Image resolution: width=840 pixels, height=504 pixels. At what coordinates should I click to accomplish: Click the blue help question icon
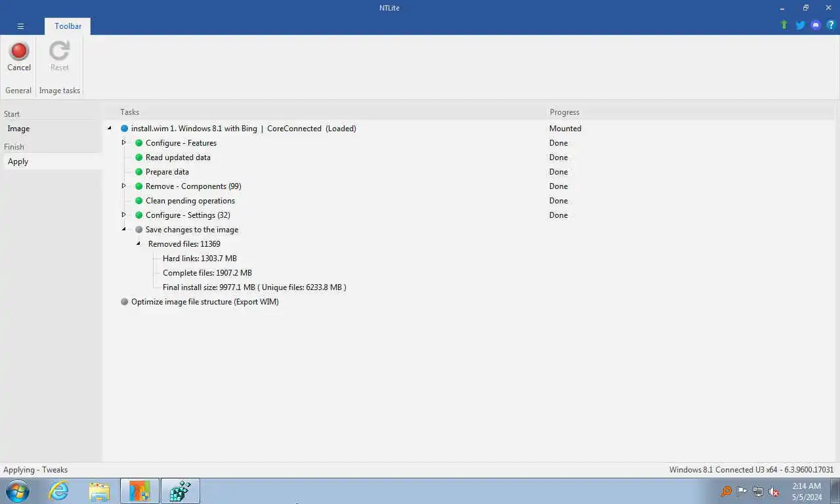click(831, 25)
